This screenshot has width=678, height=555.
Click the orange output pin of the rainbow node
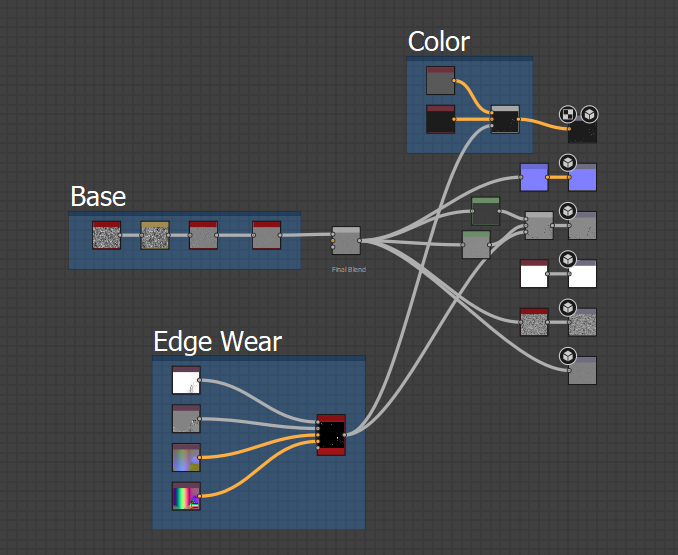point(199,496)
